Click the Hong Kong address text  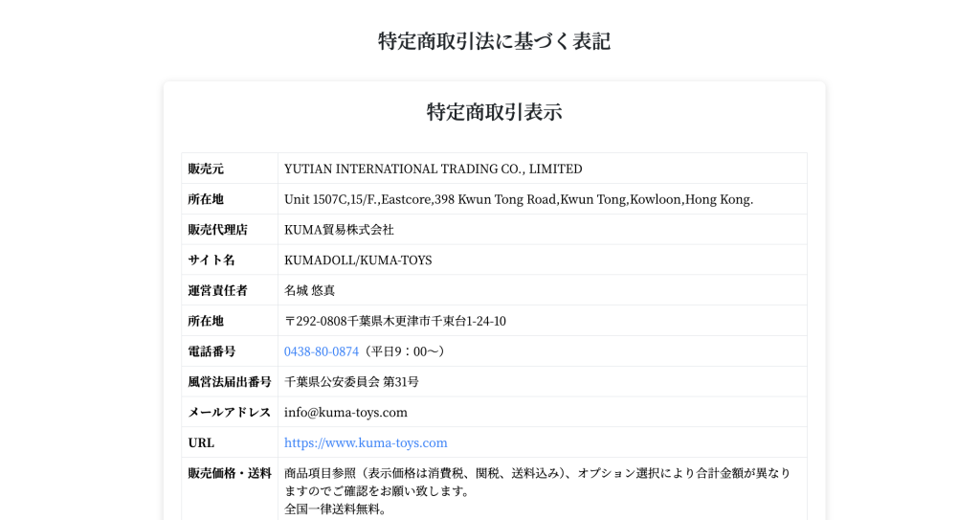pyautogui.click(x=518, y=199)
